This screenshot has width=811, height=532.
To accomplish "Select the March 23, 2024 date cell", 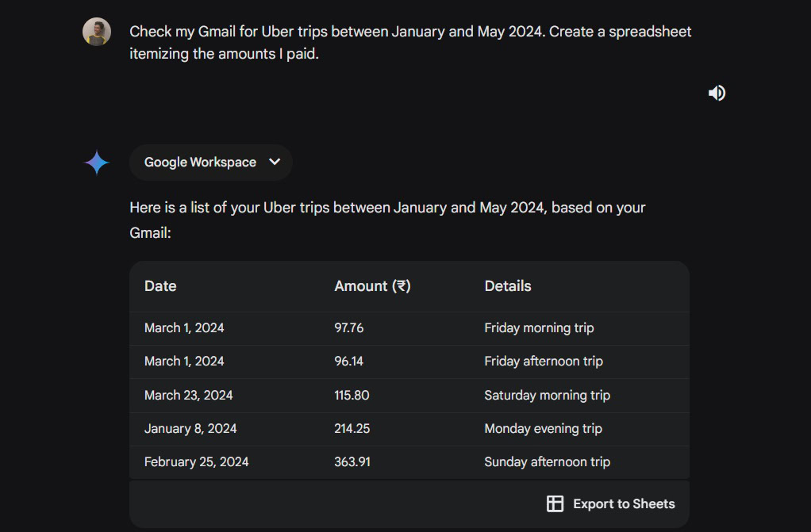I will (189, 395).
